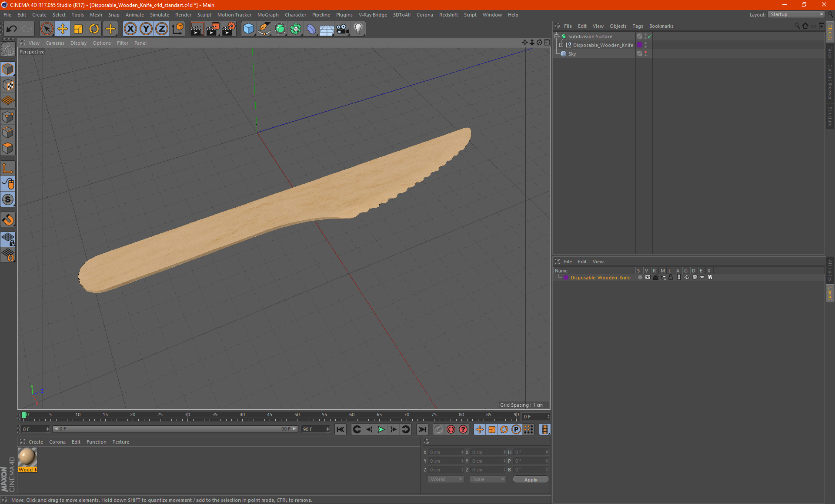Activate the Rotate tool
The width and height of the screenshot is (835, 504).
click(x=94, y=29)
